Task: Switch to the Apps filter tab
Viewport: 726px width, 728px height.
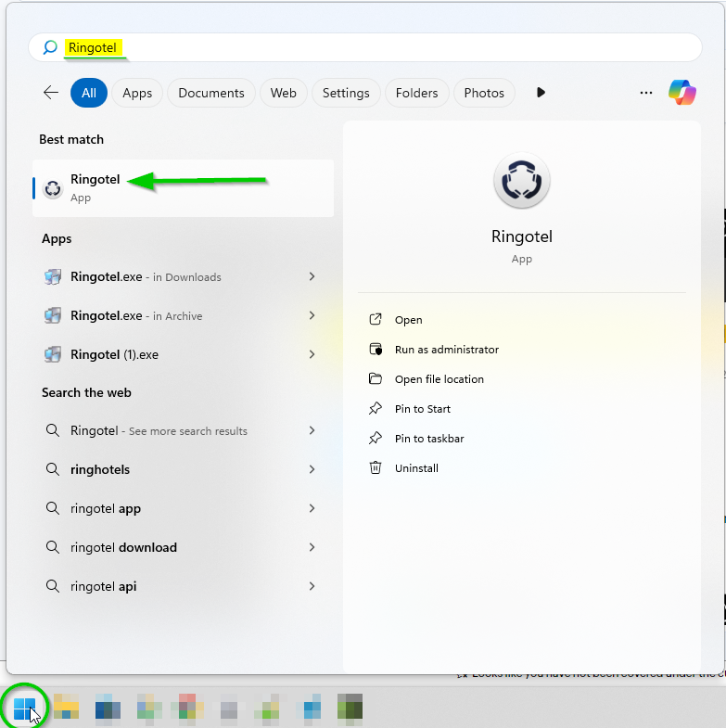Action: [137, 93]
